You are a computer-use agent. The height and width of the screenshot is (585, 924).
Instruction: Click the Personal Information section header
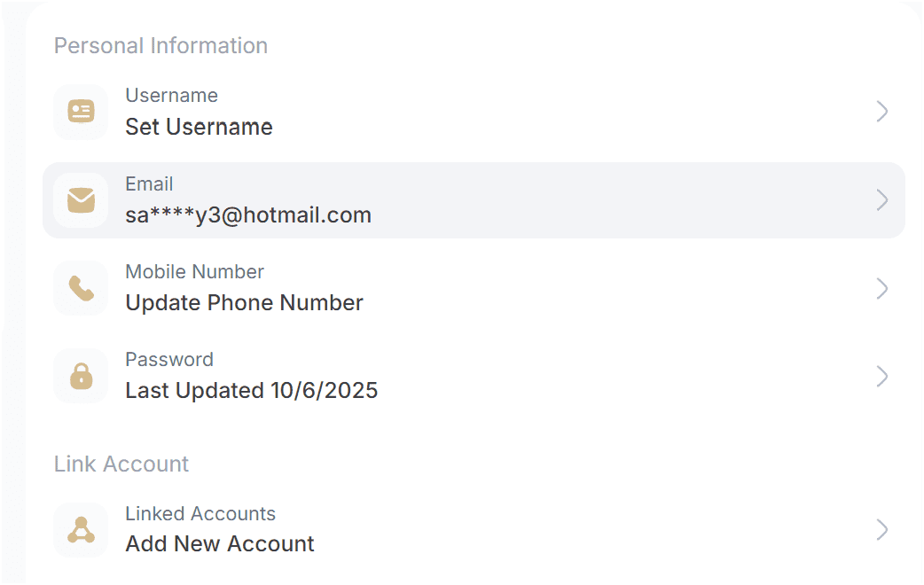(x=161, y=45)
